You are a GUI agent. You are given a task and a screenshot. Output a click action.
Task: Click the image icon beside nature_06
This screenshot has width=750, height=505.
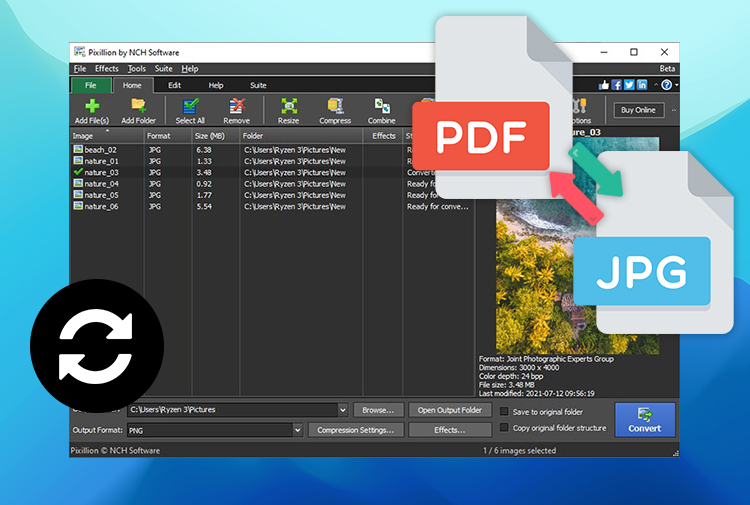click(78, 206)
